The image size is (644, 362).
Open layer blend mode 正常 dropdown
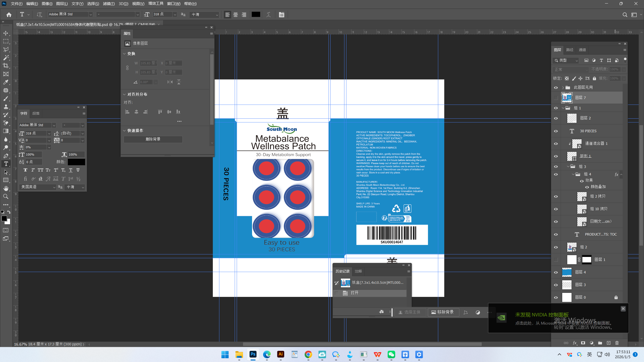pos(571,69)
